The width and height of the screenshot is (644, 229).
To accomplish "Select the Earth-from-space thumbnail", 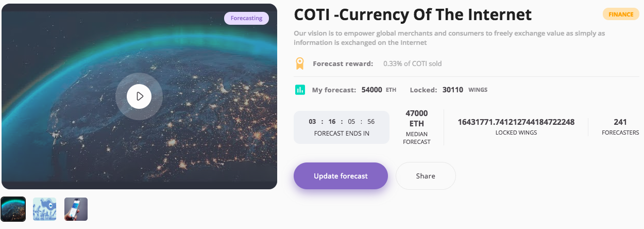I will click(13, 209).
